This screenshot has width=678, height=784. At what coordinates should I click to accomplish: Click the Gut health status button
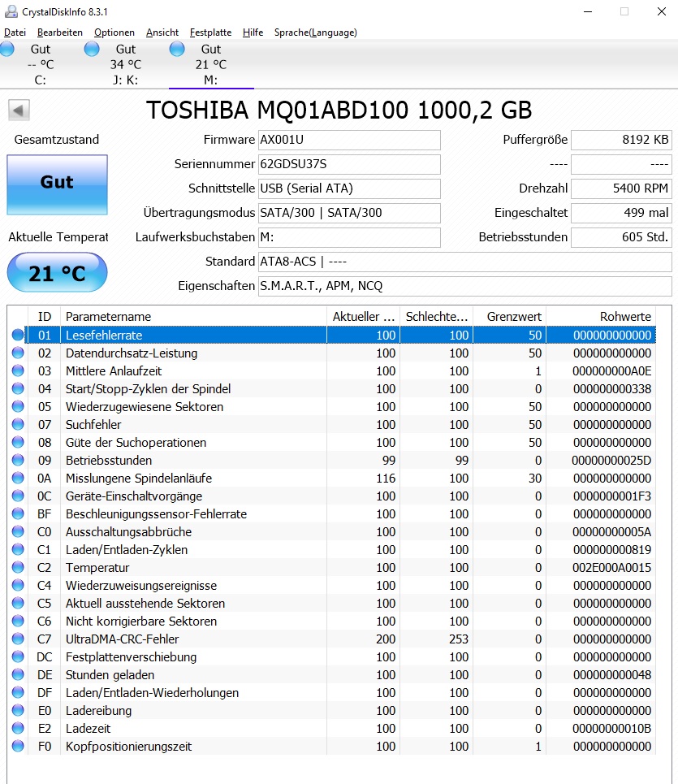tap(57, 184)
